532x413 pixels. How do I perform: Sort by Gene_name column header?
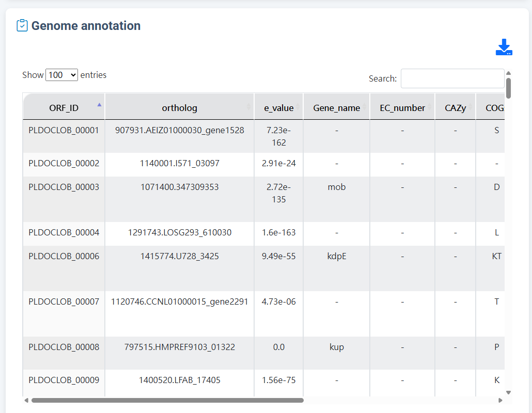336,108
